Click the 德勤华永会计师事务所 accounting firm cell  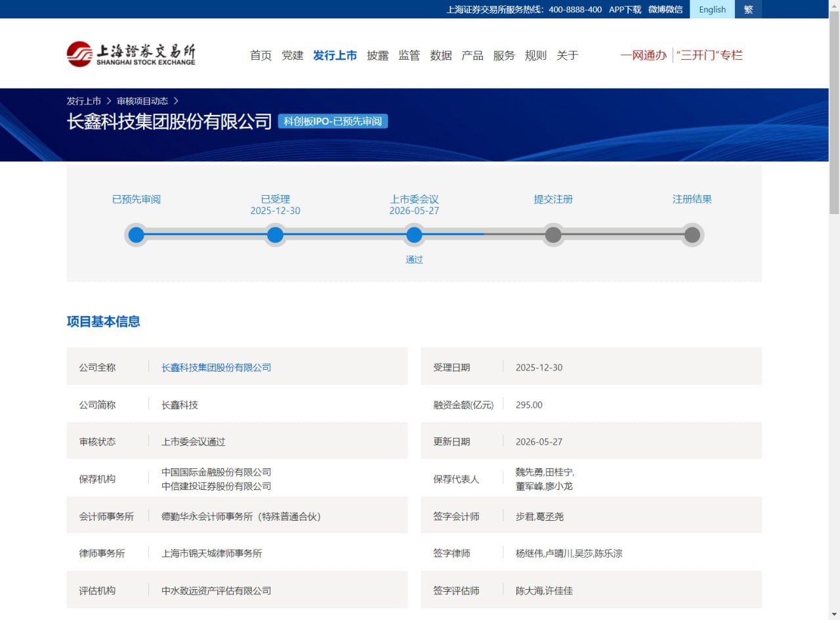(242, 516)
